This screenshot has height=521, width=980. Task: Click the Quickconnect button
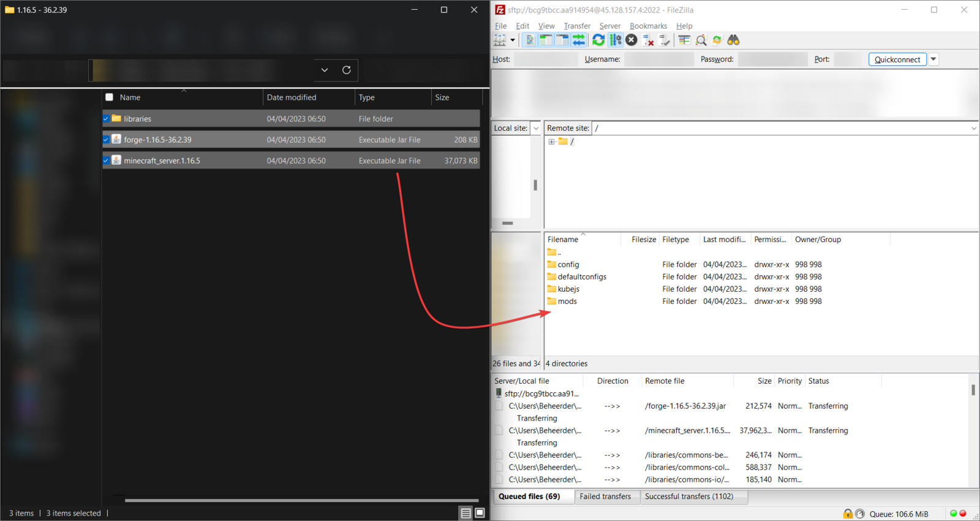click(x=897, y=59)
